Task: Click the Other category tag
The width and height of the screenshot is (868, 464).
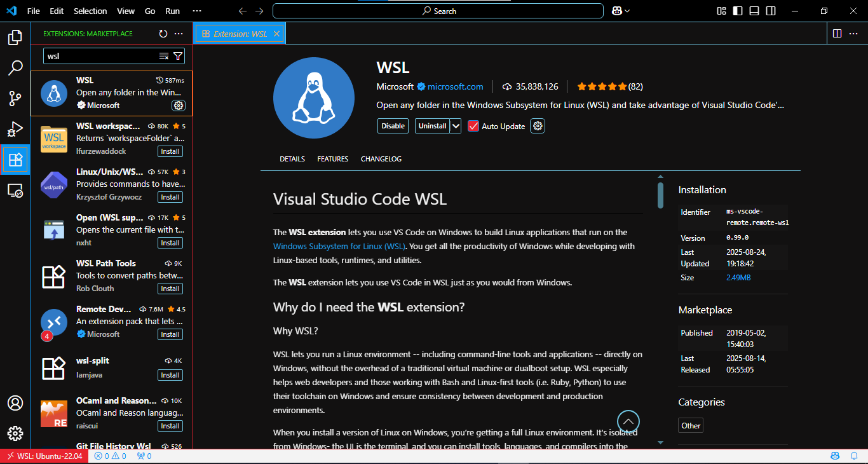Action: pos(691,426)
